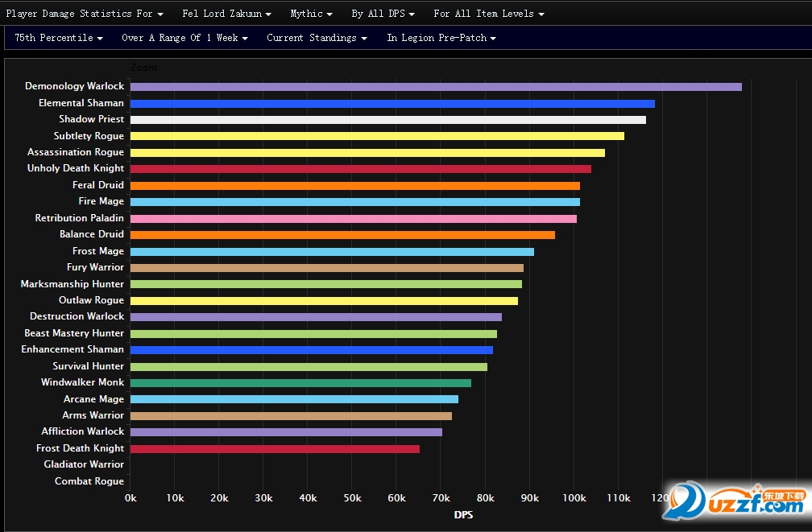Screen dimensions: 812x532
Task: Click the Elemental Shaman blue bar
Action: [x=392, y=104]
